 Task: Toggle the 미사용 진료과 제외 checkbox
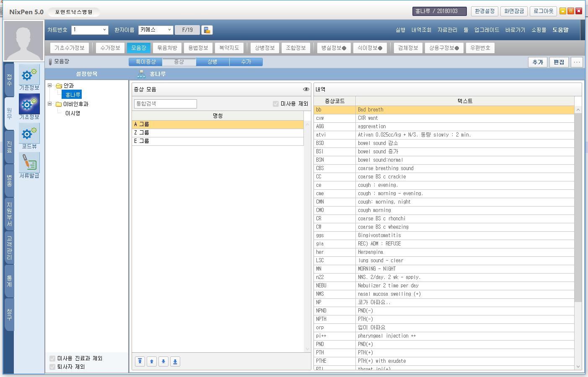[x=52, y=359]
